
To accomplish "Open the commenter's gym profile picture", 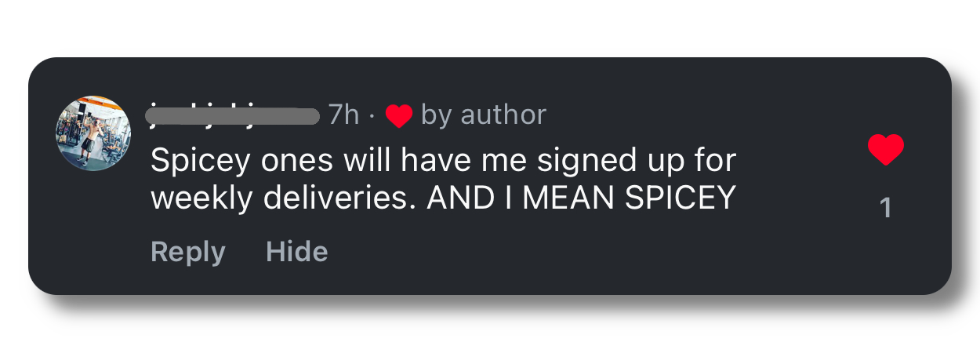I will [93, 133].
